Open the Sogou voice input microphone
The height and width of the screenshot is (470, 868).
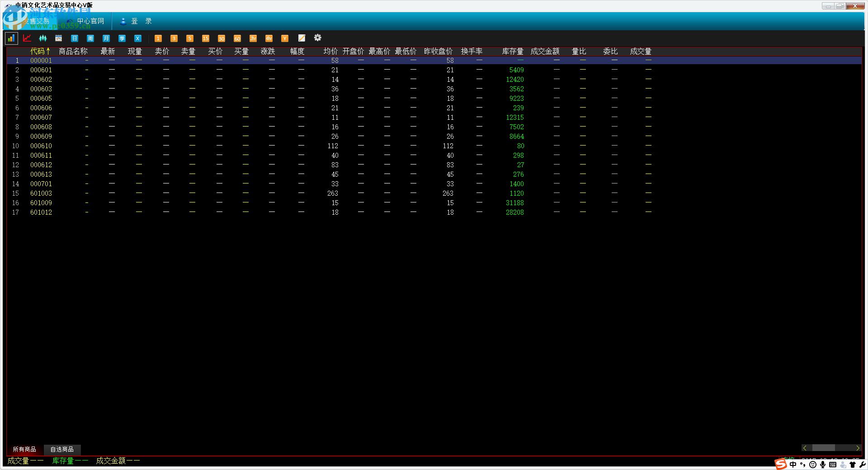(x=823, y=465)
